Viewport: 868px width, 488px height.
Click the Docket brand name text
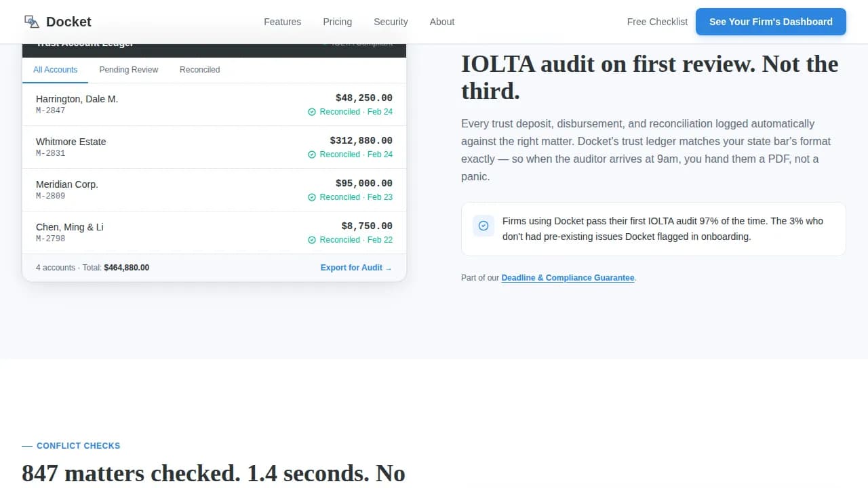[x=68, y=22]
